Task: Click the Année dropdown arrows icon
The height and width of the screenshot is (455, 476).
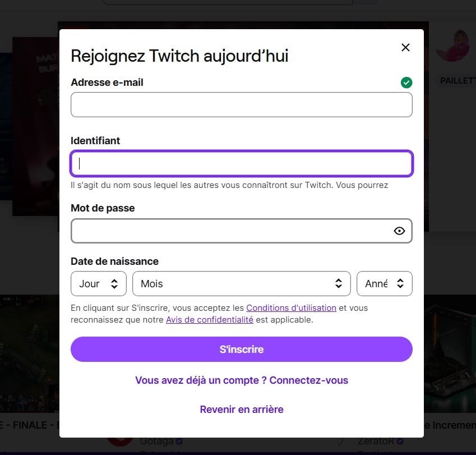Action: tap(400, 284)
